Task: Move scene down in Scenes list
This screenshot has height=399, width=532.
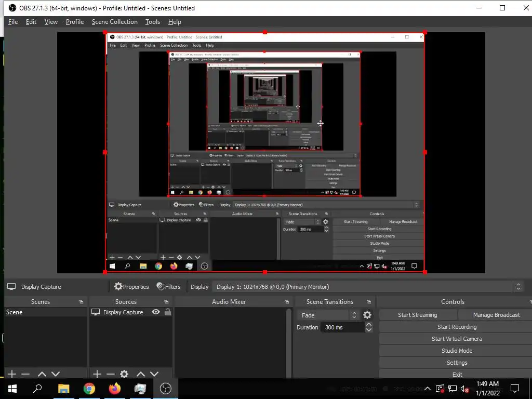Action: (x=56, y=374)
